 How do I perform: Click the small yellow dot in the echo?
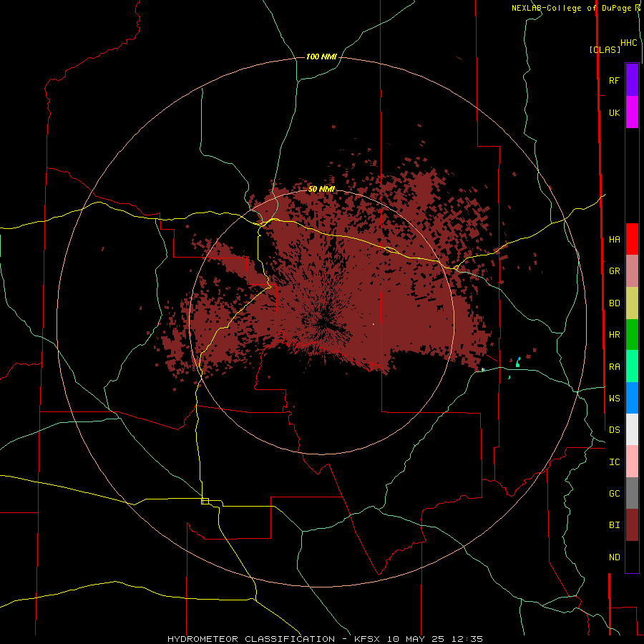pyautogui.click(x=374, y=324)
